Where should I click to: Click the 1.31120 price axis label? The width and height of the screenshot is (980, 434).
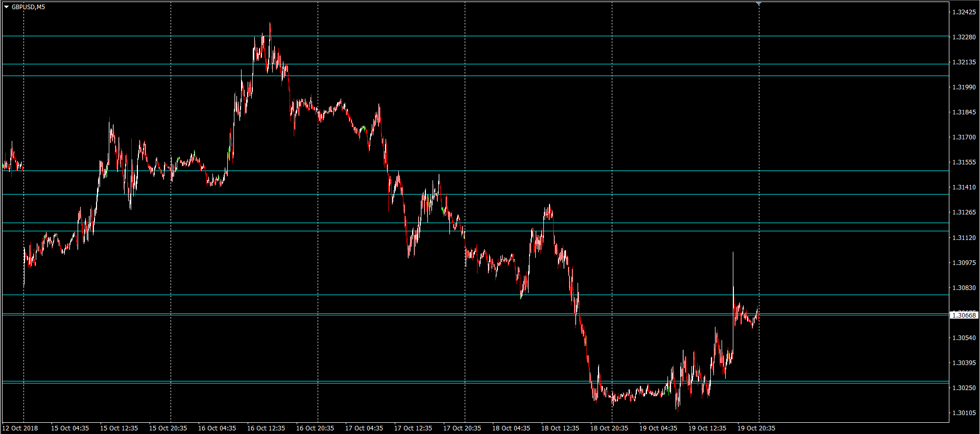964,237
